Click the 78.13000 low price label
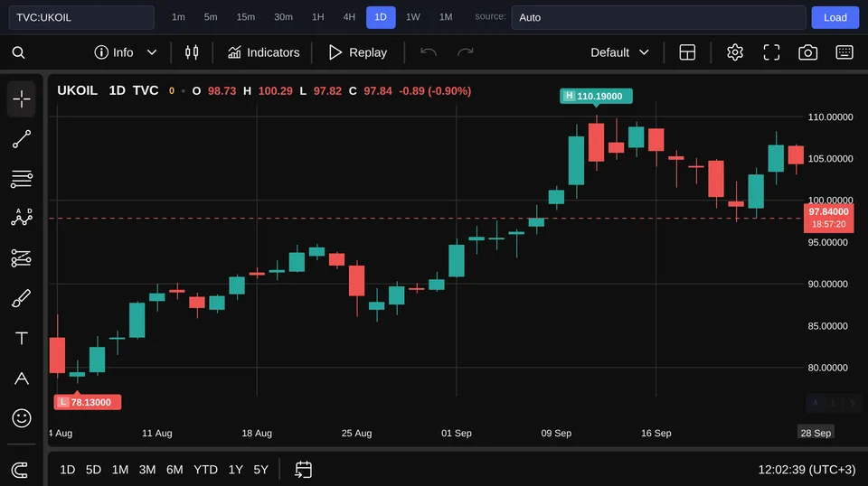The height and width of the screenshot is (486, 868). coord(88,403)
